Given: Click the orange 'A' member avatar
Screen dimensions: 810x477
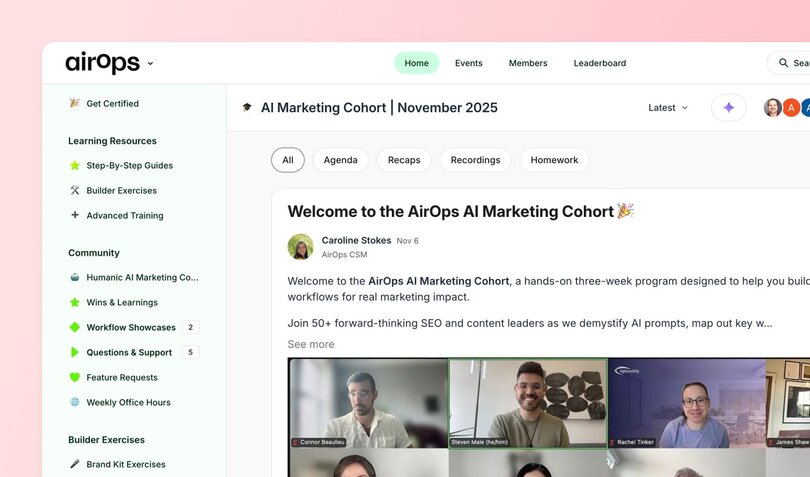Looking at the screenshot, I should tap(790, 107).
